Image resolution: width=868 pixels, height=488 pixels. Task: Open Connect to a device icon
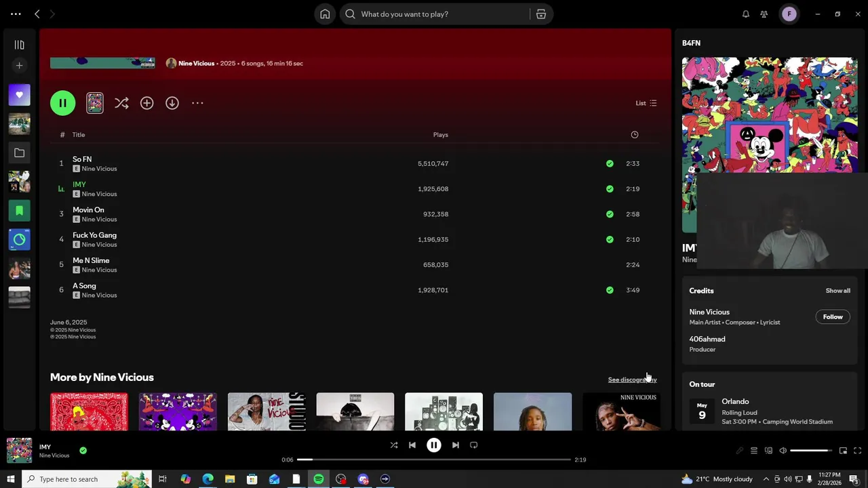[x=768, y=451]
